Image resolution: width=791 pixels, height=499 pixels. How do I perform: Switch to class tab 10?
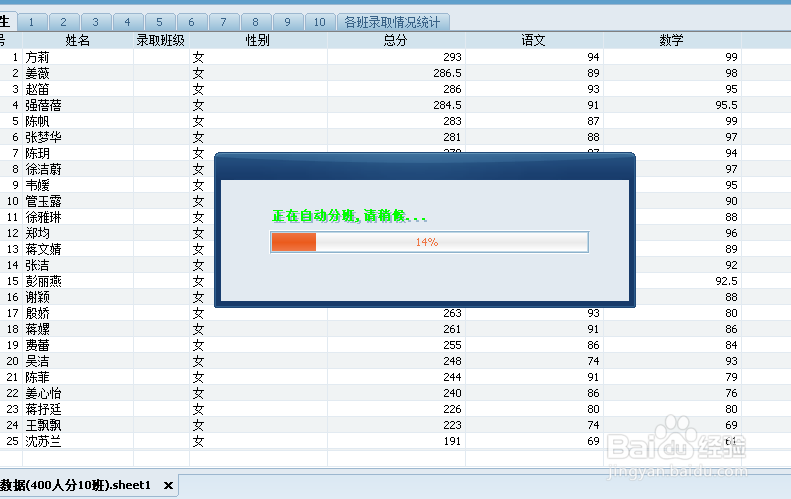click(x=319, y=22)
